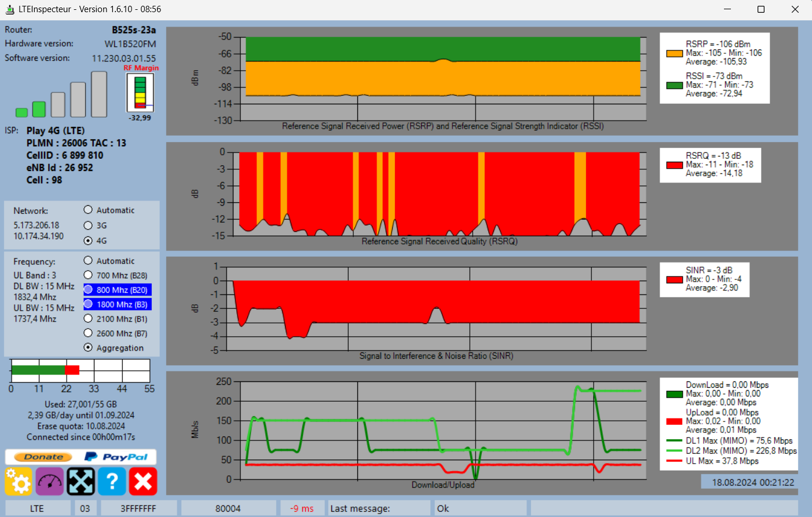Select the 3G network option
This screenshot has height=517, width=812.
[x=88, y=225]
